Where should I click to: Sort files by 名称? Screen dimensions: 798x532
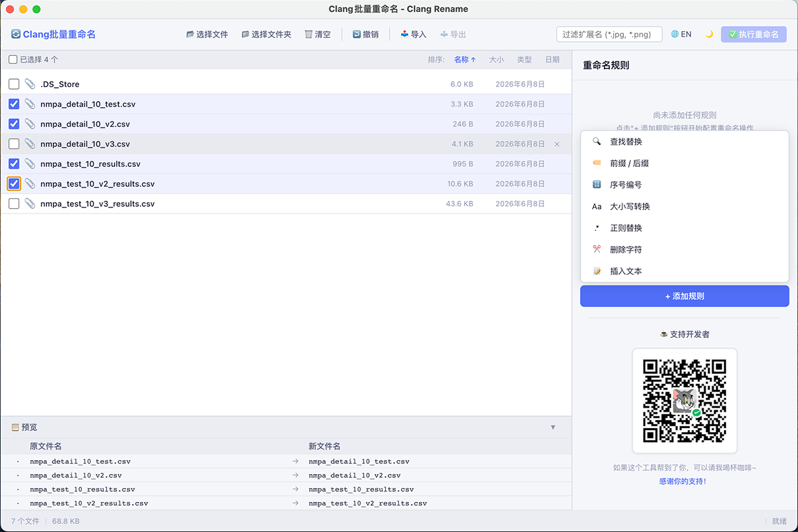click(x=465, y=59)
